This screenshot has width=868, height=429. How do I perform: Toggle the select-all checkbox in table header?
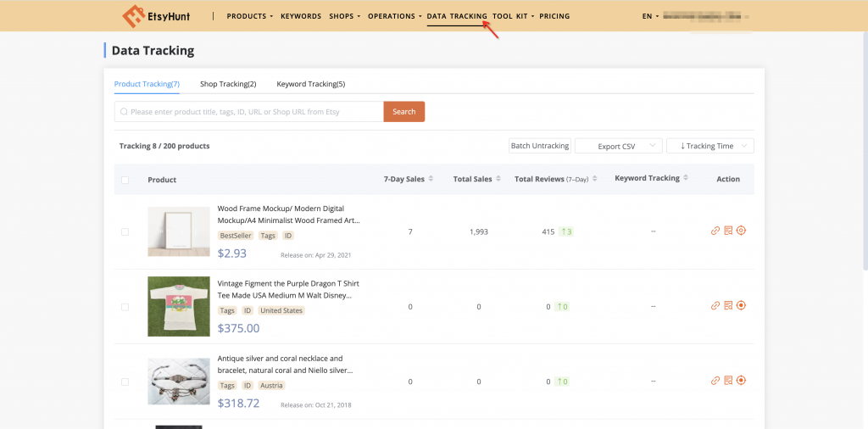pos(125,180)
